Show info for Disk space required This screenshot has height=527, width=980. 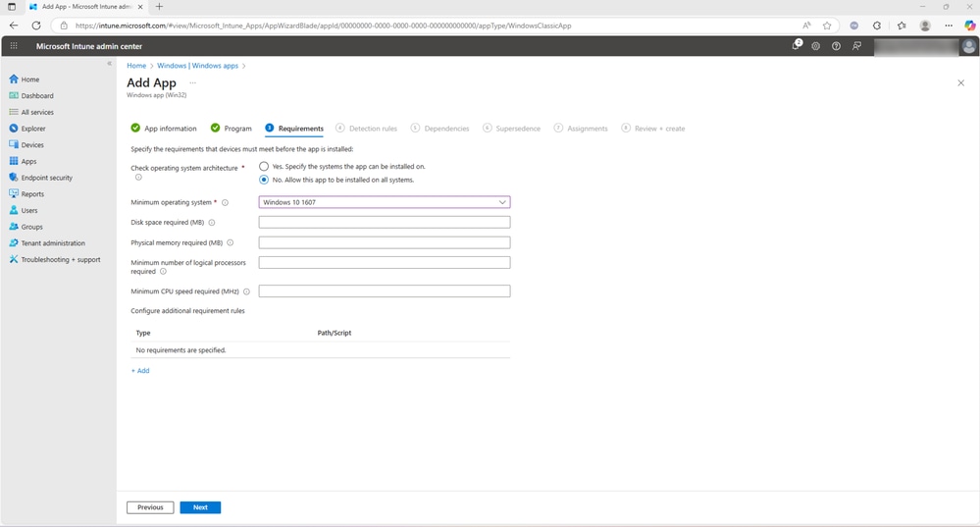pos(212,223)
